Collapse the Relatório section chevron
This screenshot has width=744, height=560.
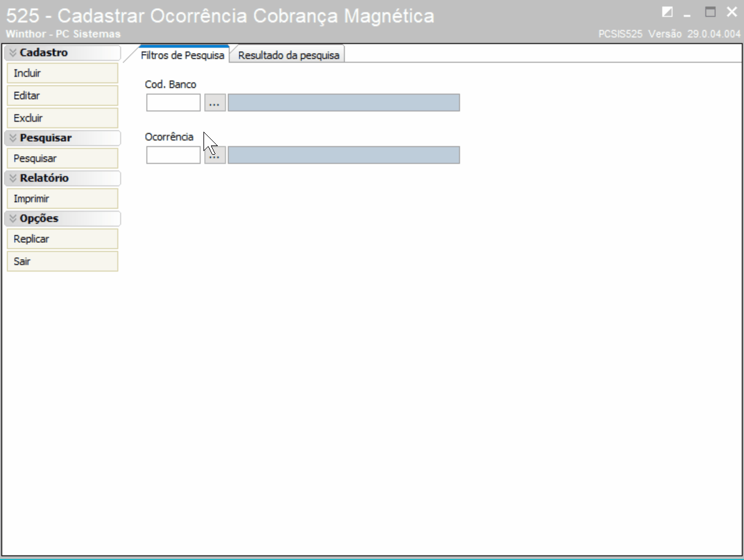click(x=13, y=179)
